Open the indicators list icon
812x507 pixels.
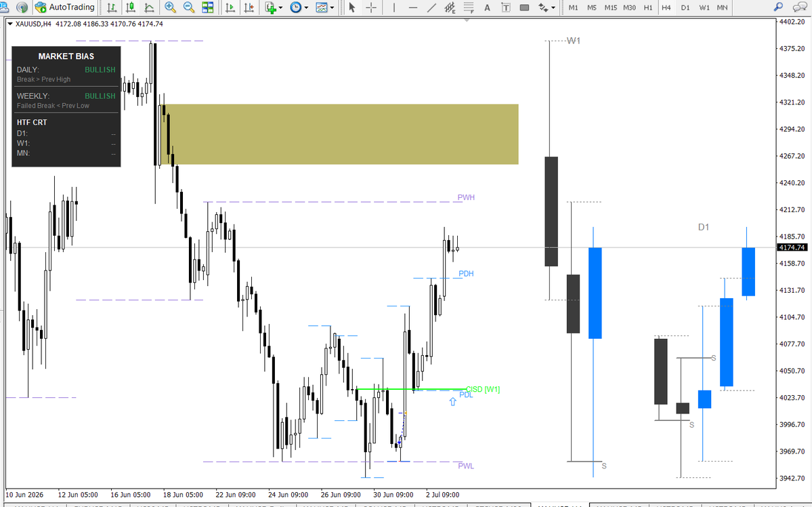point(270,7)
